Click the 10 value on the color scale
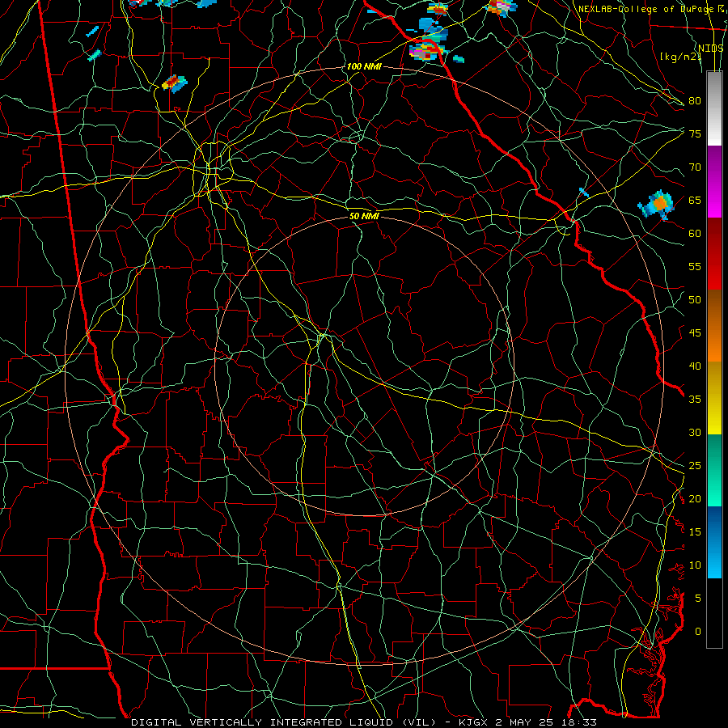728x728 pixels. pos(695,565)
